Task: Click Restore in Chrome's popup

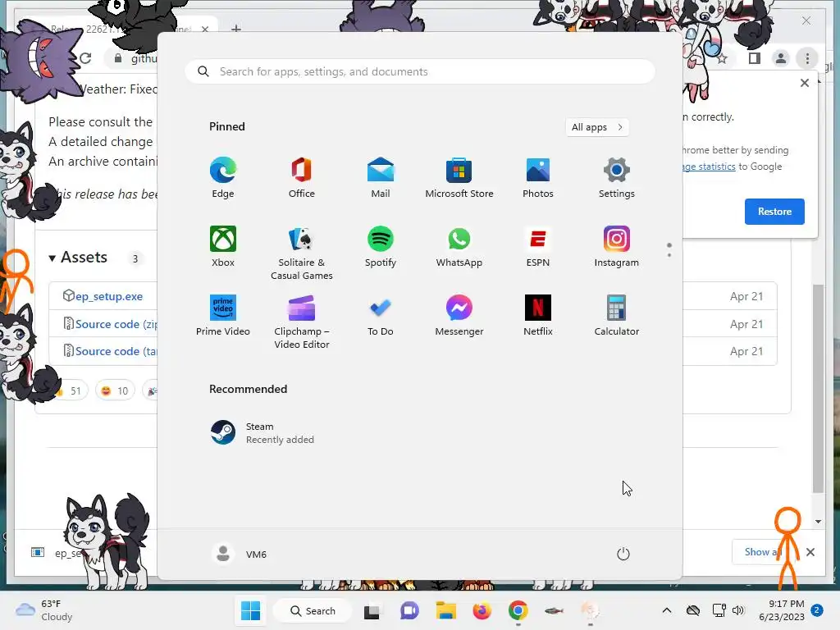Action: (x=774, y=211)
